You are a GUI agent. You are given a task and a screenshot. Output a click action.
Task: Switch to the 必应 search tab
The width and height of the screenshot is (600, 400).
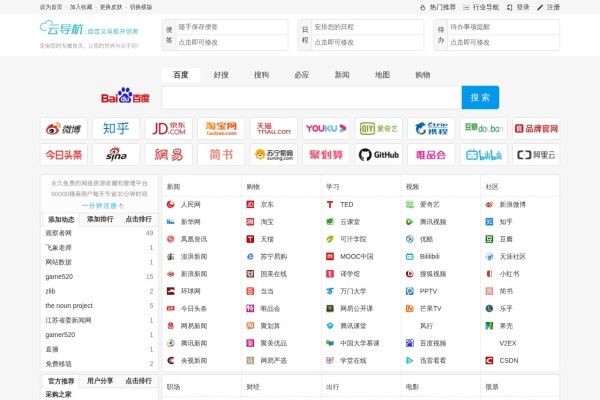pos(302,75)
